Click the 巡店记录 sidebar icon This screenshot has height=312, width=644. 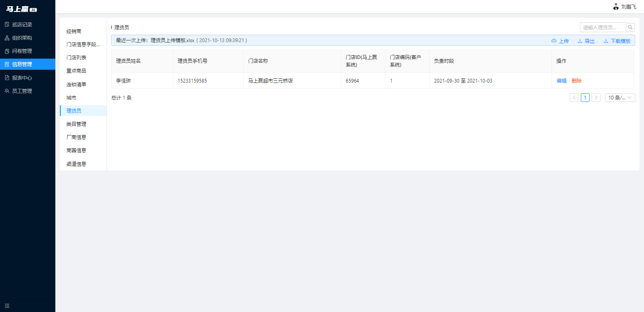7,24
